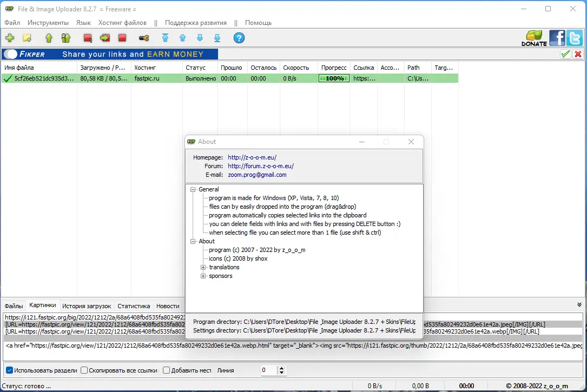Screen dimensions: 587x392
Task: Click the zoom.prog@gmail.com email link
Action: point(257,175)
